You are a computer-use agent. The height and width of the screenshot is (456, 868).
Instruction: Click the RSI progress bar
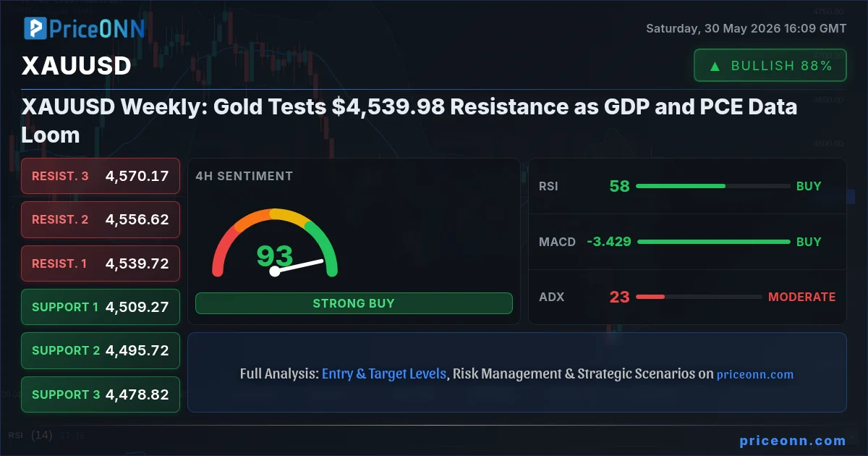tap(713, 186)
